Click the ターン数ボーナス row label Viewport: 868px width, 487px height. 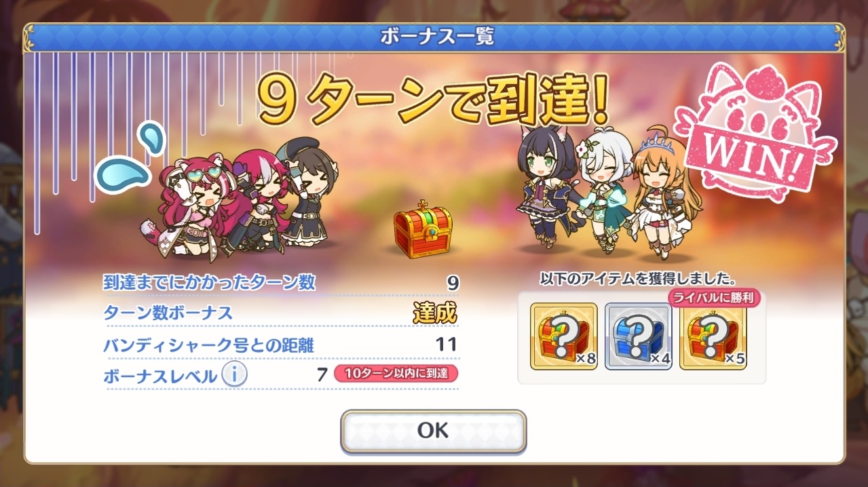click(x=168, y=313)
